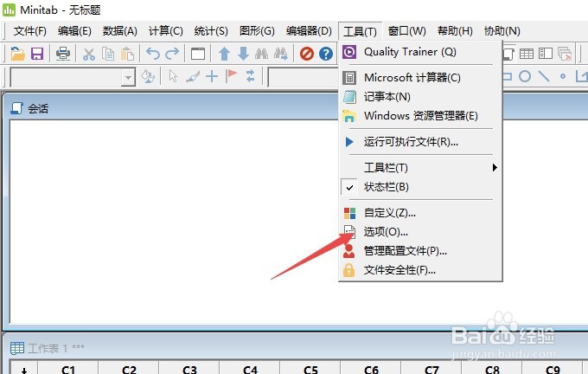Click the Paste clipboard icon
The width and height of the screenshot is (588, 374).
127,54
